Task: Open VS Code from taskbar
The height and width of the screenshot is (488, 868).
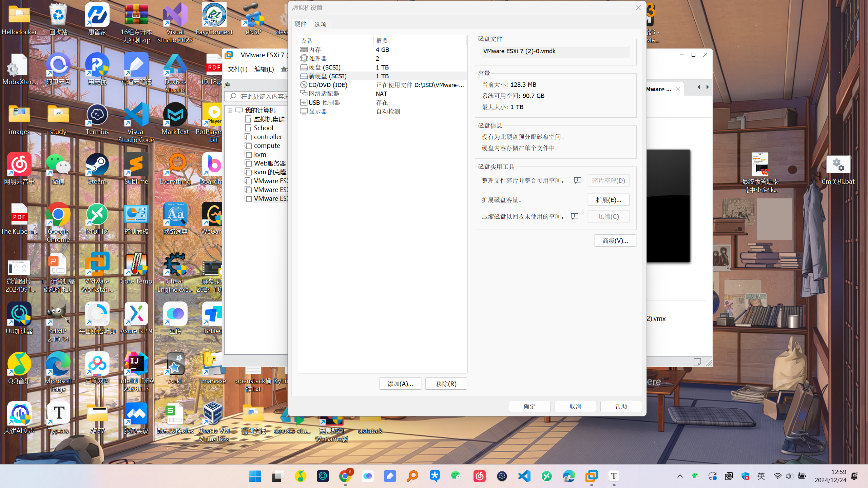Action: [x=524, y=476]
